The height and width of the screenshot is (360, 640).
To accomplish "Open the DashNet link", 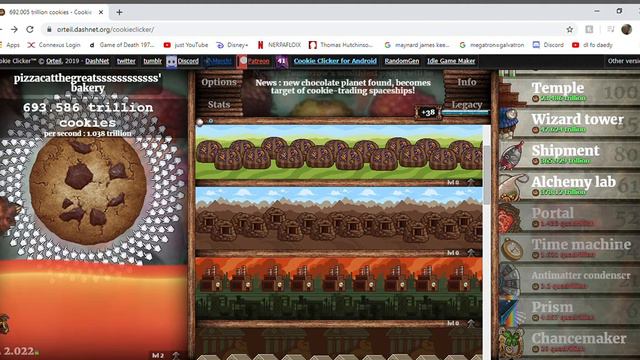I will pos(97,61).
